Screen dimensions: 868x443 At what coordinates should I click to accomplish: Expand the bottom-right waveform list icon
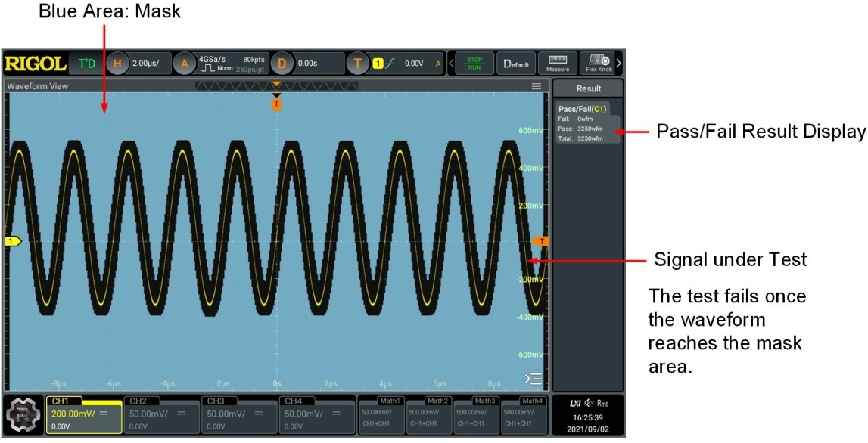coord(534,378)
